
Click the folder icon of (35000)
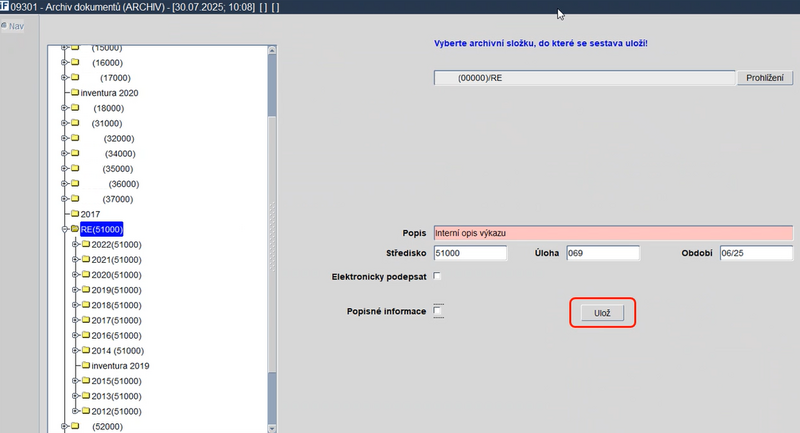click(x=75, y=168)
